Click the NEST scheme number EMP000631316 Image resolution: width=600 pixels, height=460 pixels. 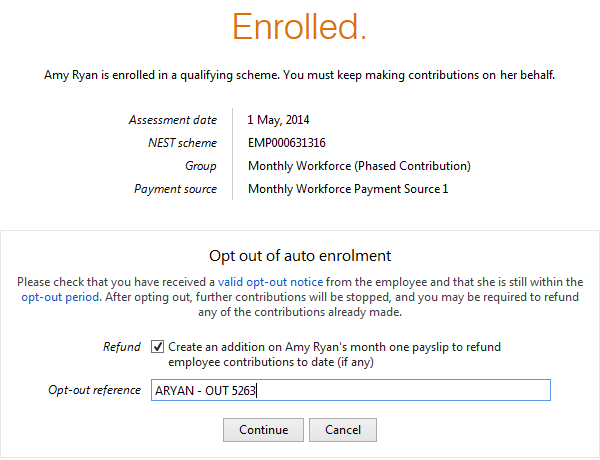point(286,143)
